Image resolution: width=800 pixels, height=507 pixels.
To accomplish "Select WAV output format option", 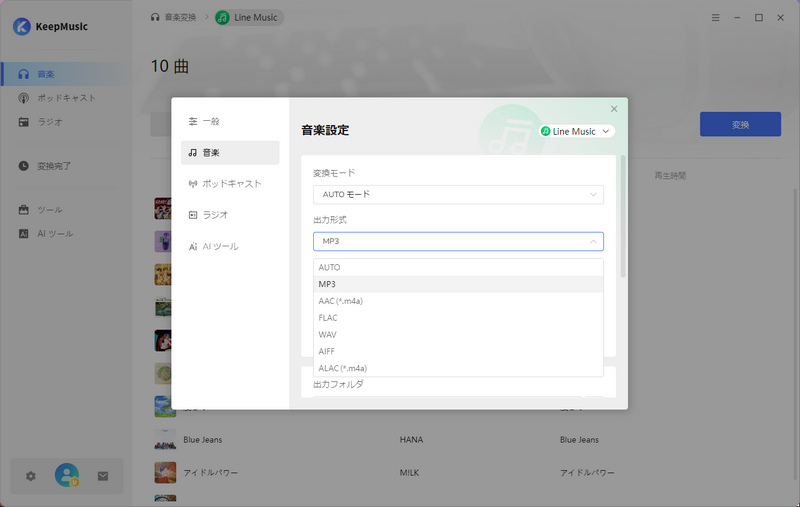I will [458, 335].
